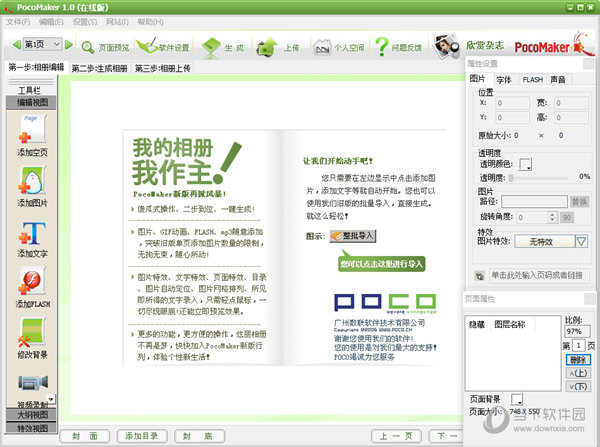Screen dimensions: 600x447
Task: Go to next page with green right arrow
Action: click(x=69, y=45)
